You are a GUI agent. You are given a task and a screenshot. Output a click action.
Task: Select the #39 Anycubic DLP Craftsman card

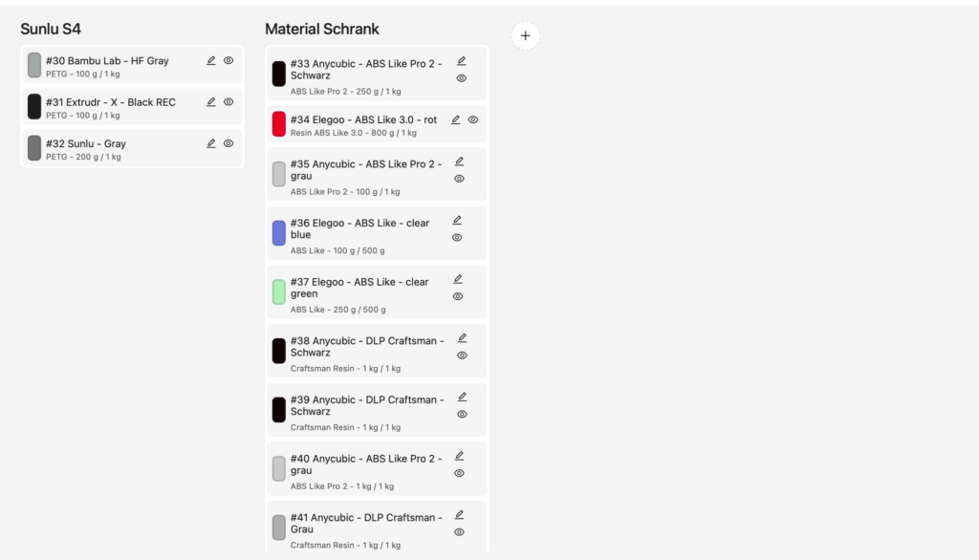click(x=366, y=406)
